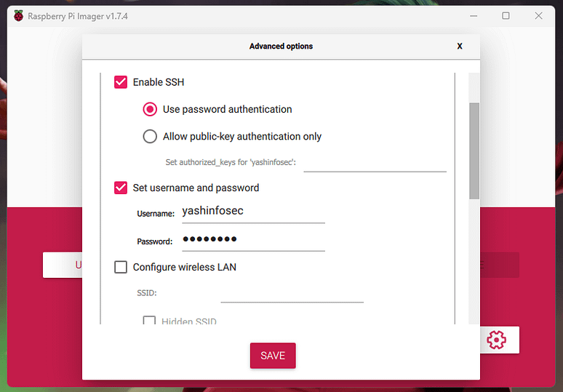This screenshot has width=563, height=392.
Task: Focus the Username text field
Action: [252, 212]
